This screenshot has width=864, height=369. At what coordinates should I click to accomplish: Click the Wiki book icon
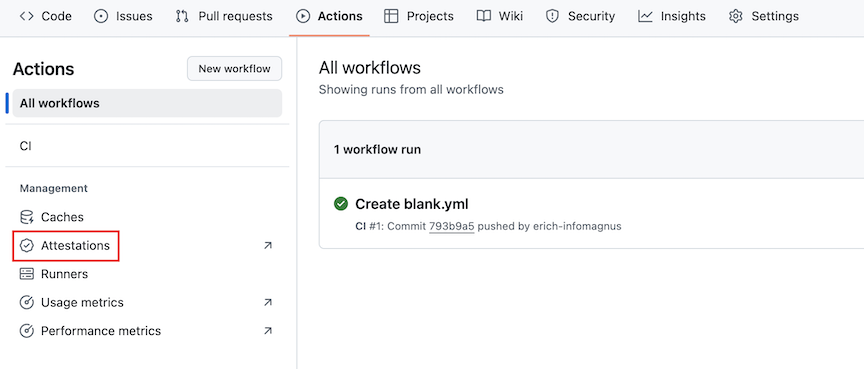(484, 17)
